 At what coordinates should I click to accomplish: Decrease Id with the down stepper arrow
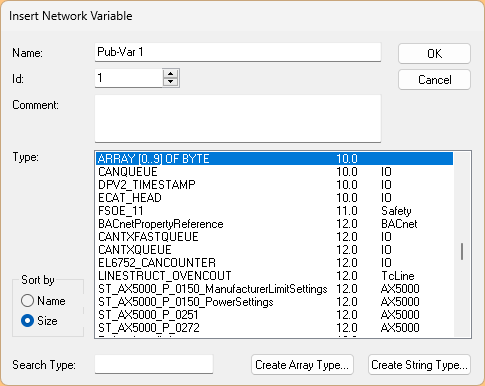click(x=171, y=82)
